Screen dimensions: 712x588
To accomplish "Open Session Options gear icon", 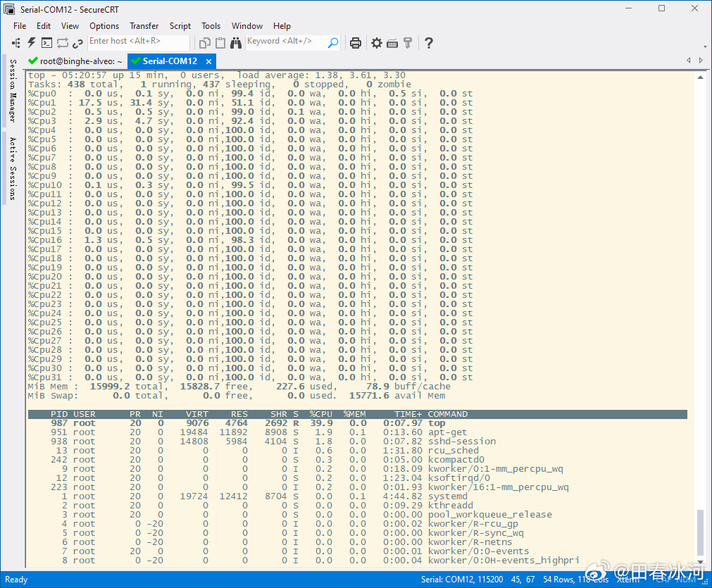I will pos(377,43).
